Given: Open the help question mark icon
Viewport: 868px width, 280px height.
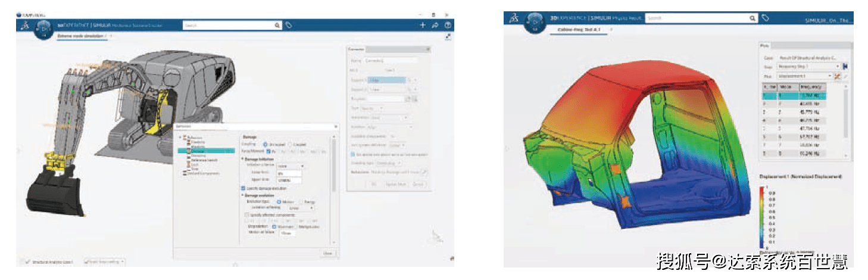Looking at the screenshot, I should pos(448,25).
